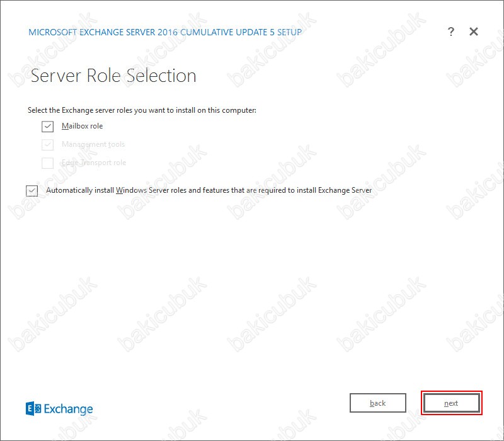Screen dimensions: 504x441
Task: Toggle the Management tools checkbox
Action: pyautogui.click(x=48, y=145)
